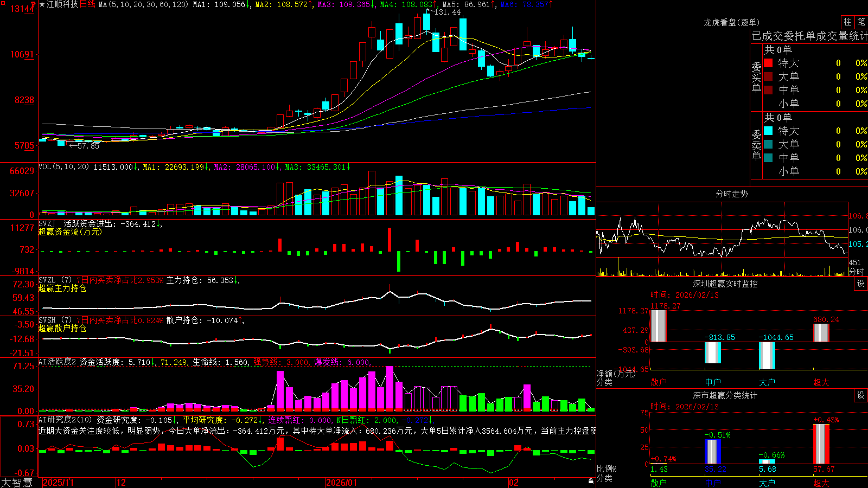868x488 pixels.
Task: Click the 江顺科技 stock name label
Action: [x=62, y=4]
